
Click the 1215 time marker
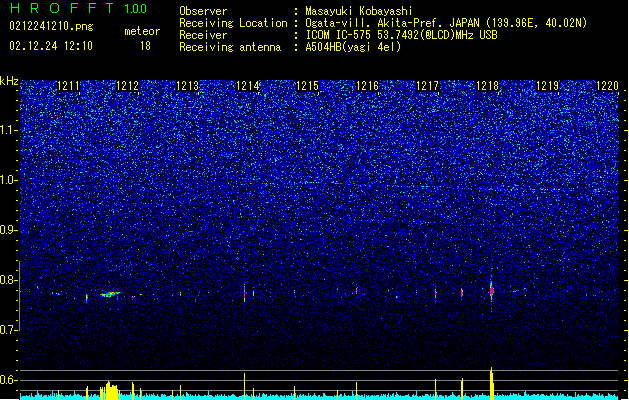point(307,86)
